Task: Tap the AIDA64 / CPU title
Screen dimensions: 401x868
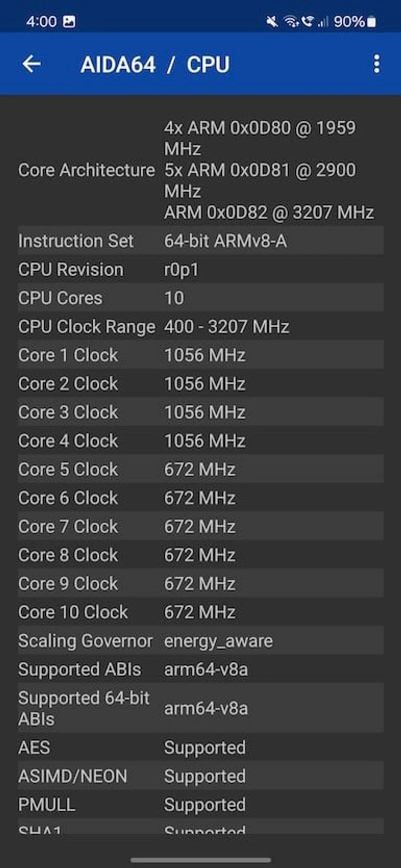Action: [155, 65]
